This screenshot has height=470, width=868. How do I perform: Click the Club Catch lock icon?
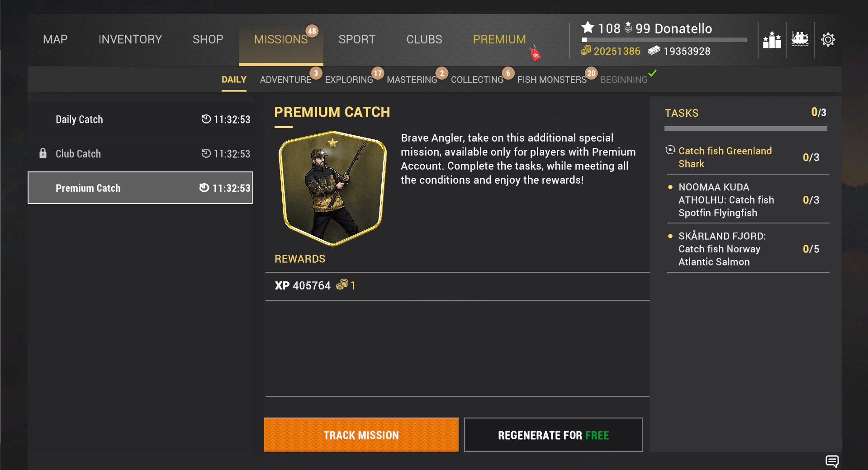point(43,153)
